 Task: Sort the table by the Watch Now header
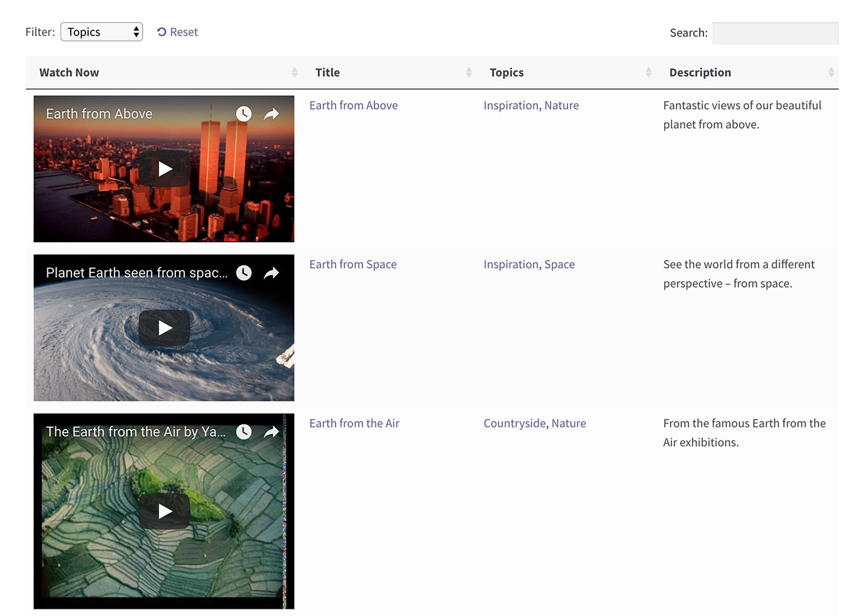[x=69, y=72]
